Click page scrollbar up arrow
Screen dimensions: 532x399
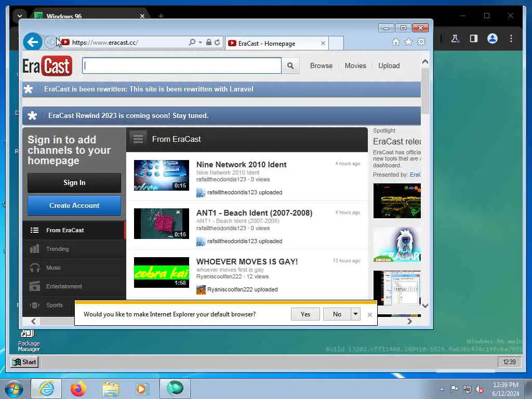(x=425, y=62)
